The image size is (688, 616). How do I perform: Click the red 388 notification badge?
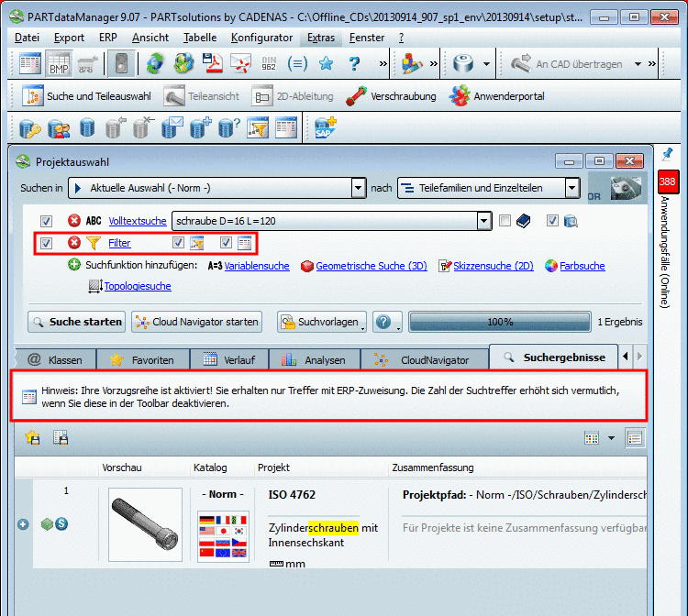click(x=668, y=181)
